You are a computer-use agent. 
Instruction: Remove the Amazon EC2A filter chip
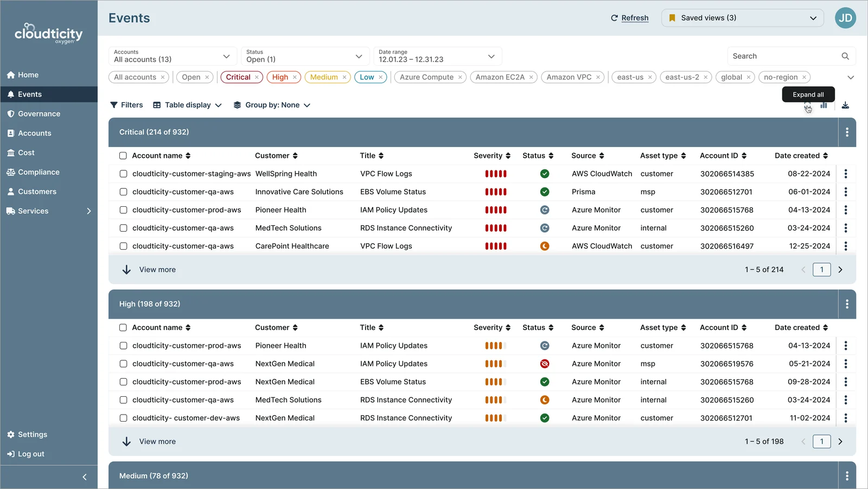tap(531, 77)
